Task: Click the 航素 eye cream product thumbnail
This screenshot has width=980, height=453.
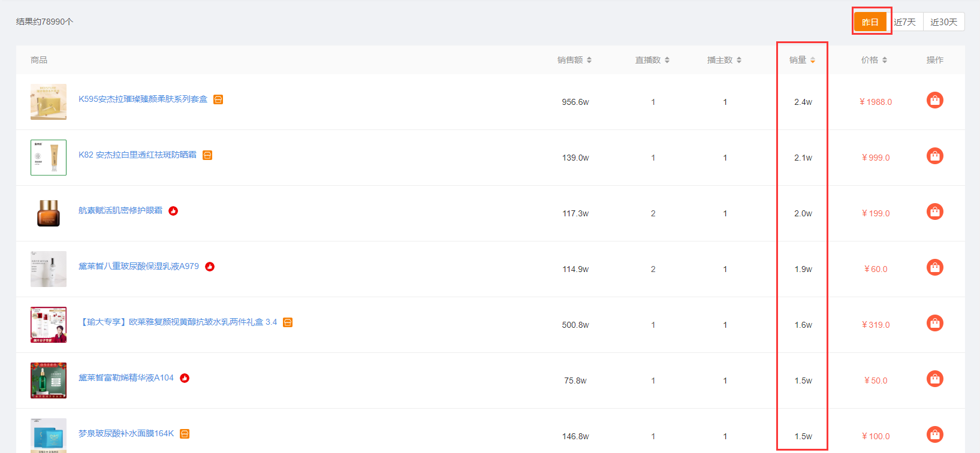Action: point(49,213)
